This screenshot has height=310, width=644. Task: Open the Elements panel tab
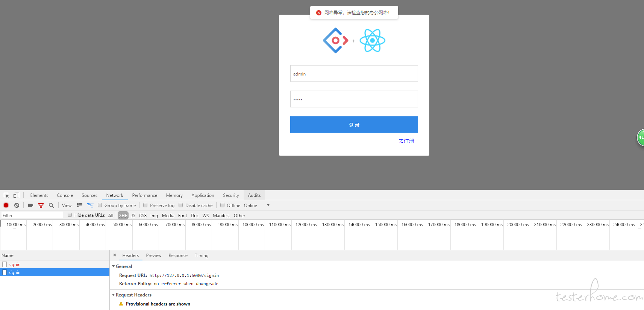pyautogui.click(x=39, y=195)
